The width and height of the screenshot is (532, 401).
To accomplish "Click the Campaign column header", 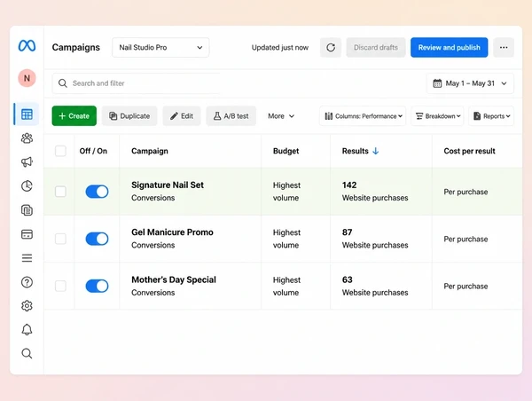I will 150,151.
